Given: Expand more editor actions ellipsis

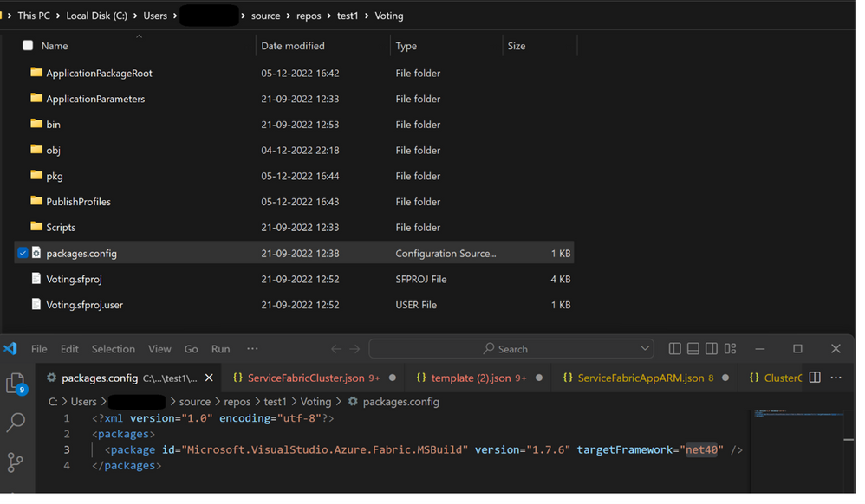Looking at the screenshot, I should coord(836,378).
